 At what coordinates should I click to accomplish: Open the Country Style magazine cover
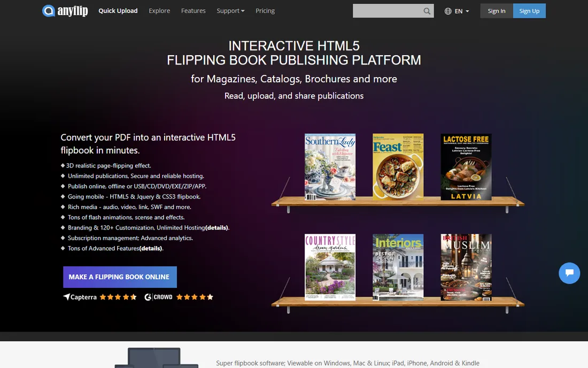click(x=330, y=267)
